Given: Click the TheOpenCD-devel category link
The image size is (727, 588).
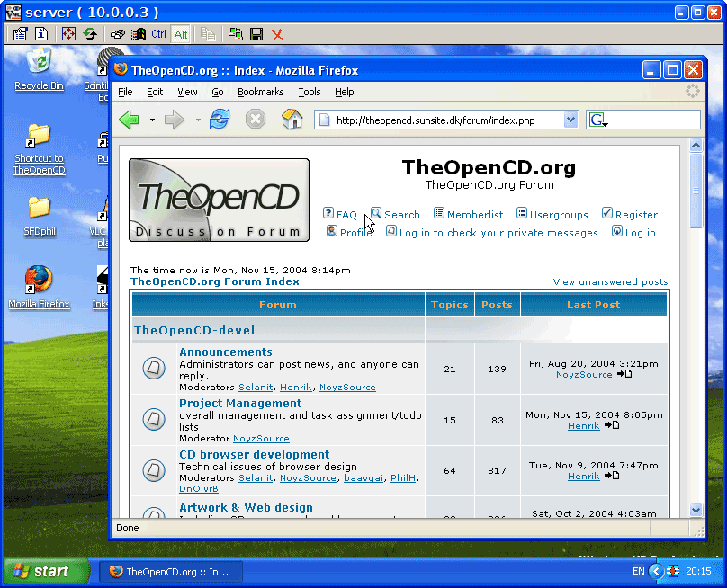Looking at the screenshot, I should [194, 330].
